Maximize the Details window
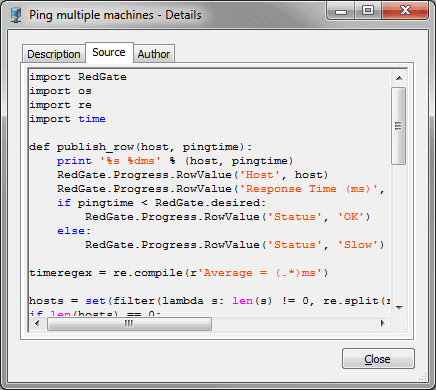The width and height of the screenshot is (436, 390). 368,11
